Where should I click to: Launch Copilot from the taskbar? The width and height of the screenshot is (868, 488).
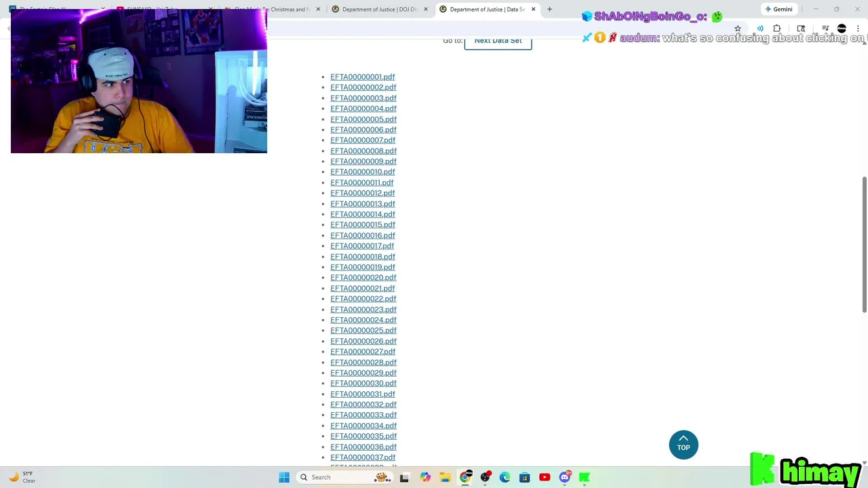(425, 477)
